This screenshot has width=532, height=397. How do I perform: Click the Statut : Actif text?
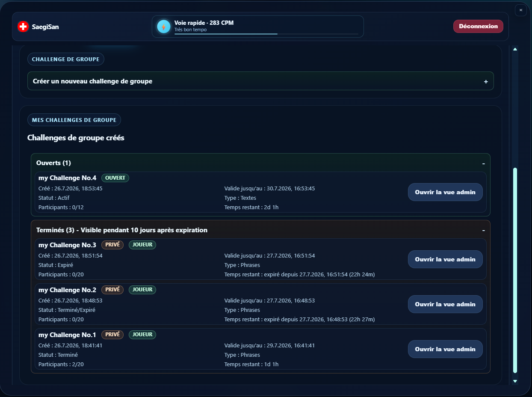(54, 198)
